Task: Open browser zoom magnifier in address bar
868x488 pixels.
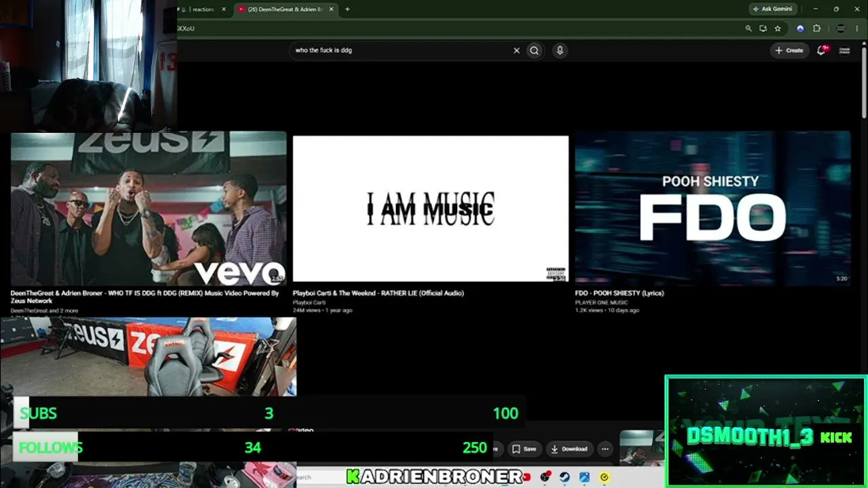Action: click(749, 28)
